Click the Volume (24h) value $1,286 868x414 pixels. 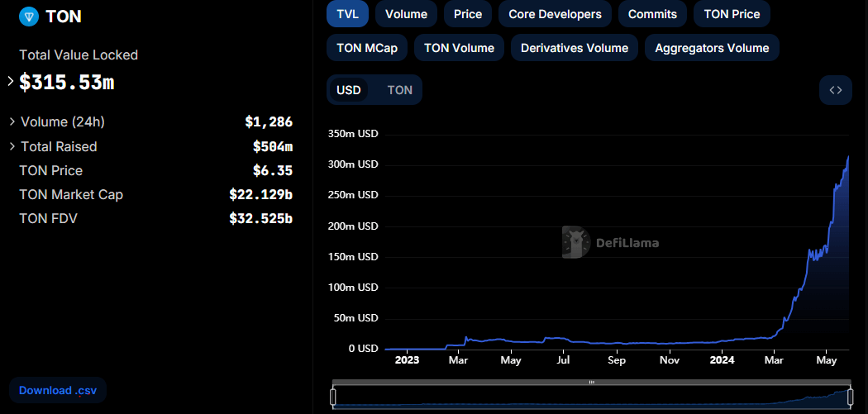[269, 121]
